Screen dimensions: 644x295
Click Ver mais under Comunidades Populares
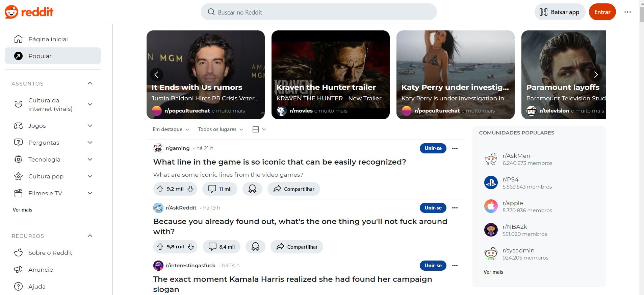tap(493, 272)
